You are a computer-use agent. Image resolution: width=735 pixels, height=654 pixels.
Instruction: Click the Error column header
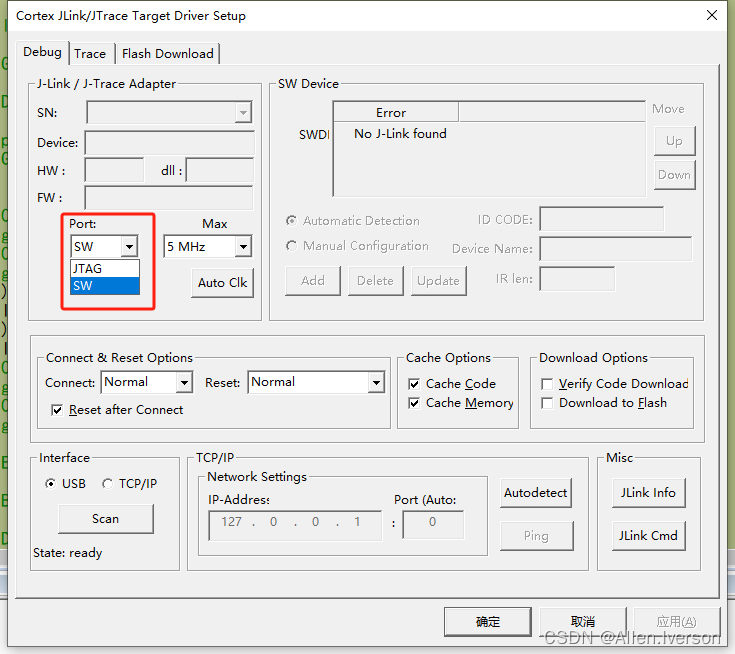pyautogui.click(x=396, y=113)
